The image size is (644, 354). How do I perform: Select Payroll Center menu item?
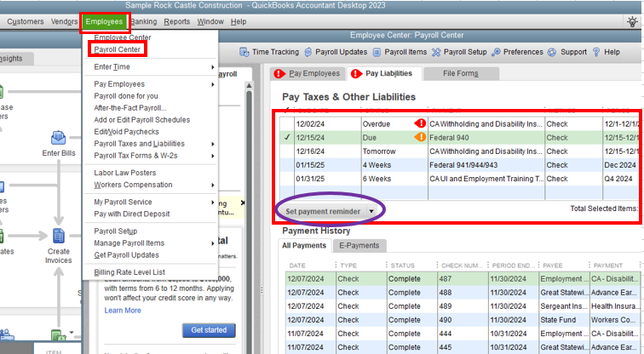coord(118,49)
